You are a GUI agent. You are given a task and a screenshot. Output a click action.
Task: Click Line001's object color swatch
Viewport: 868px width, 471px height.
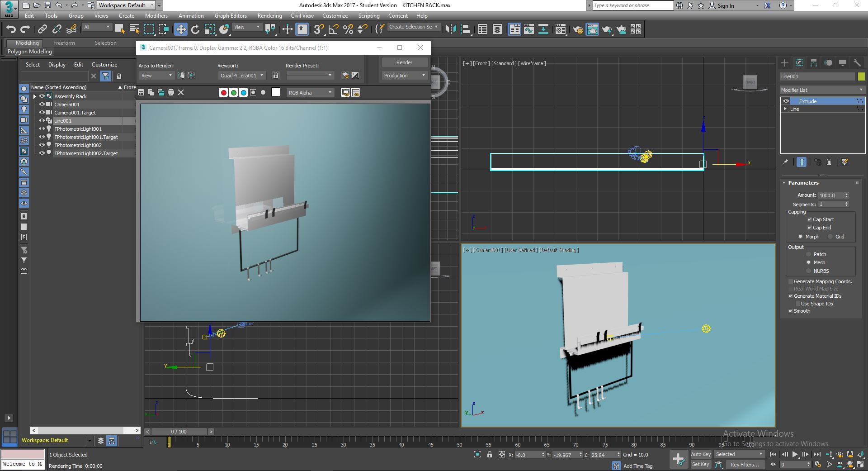[861, 76]
